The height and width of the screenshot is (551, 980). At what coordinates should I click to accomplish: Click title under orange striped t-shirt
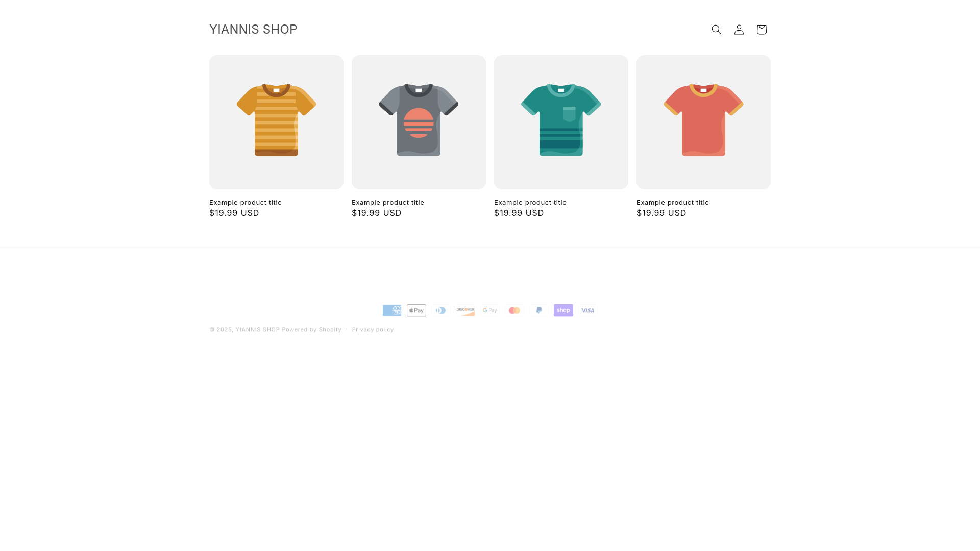pyautogui.click(x=246, y=202)
